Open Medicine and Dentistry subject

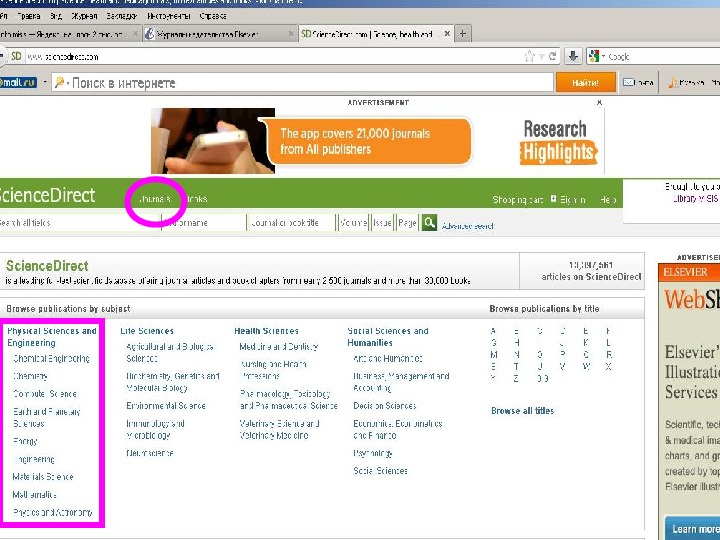[279, 347]
